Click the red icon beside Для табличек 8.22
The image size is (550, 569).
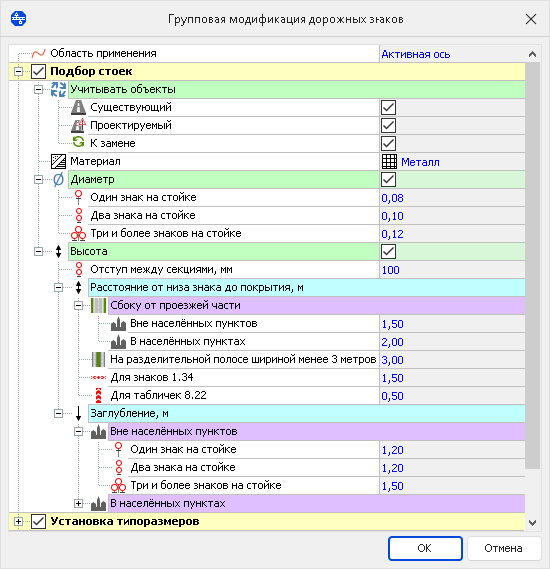pyautogui.click(x=98, y=396)
